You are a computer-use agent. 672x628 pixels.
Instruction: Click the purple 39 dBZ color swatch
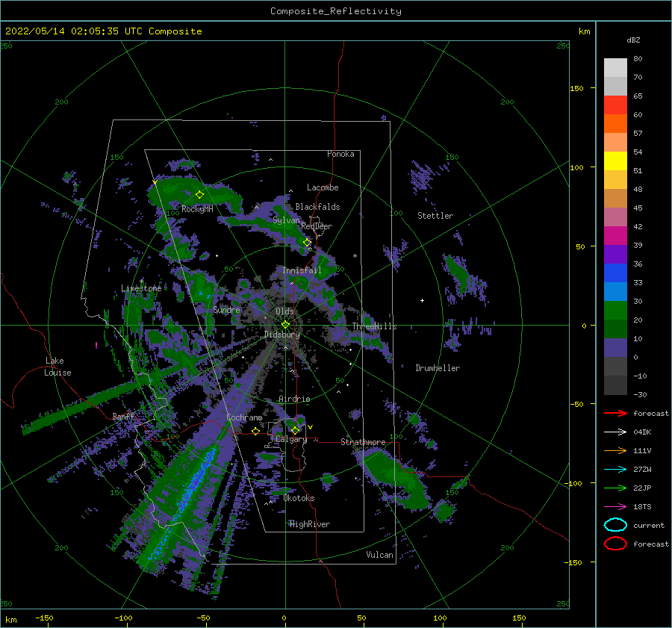coord(615,254)
